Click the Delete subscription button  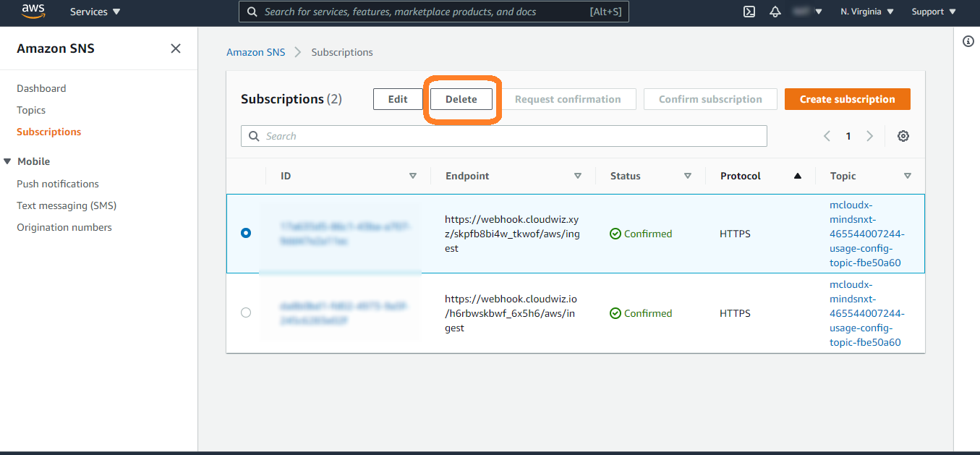(461, 99)
